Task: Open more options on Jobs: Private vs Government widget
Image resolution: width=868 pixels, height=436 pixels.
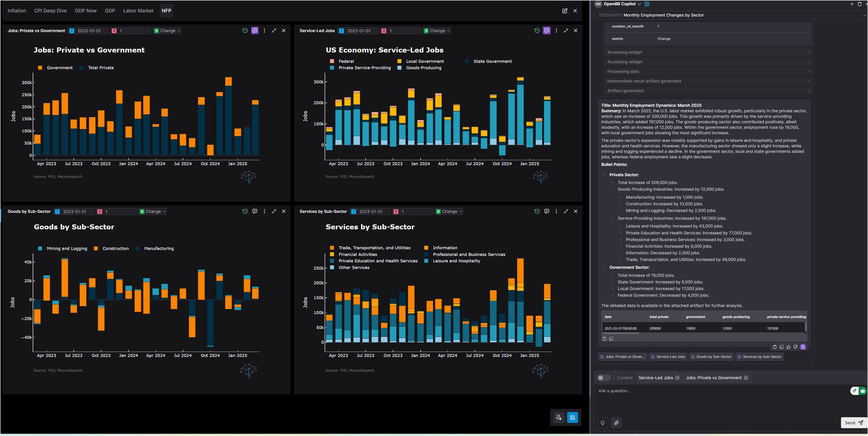Action: (264, 30)
